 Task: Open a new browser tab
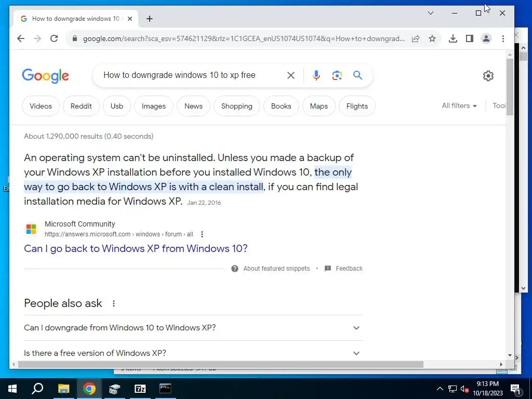149,19
